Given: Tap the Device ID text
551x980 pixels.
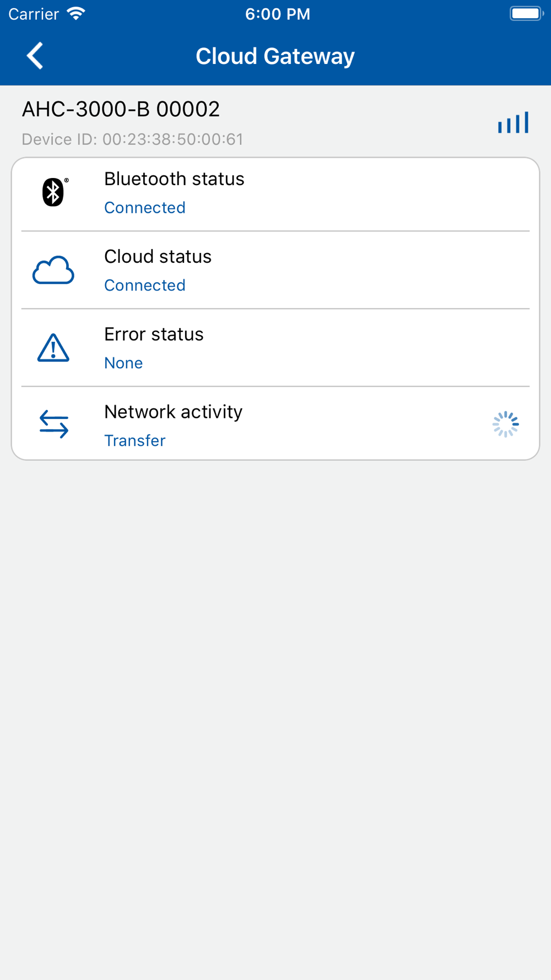Looking at the screenshot, I should coord(132,139).
